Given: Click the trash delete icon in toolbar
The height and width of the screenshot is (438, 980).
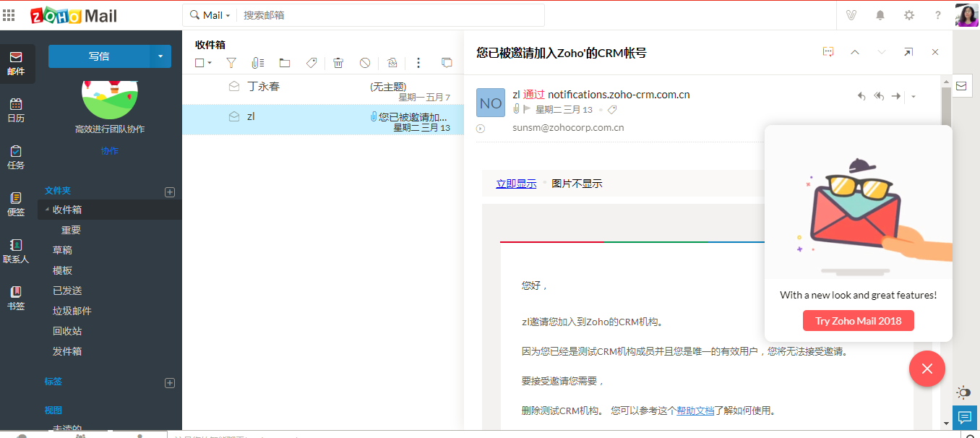Looking at the screenshot, I should point(338,63).
